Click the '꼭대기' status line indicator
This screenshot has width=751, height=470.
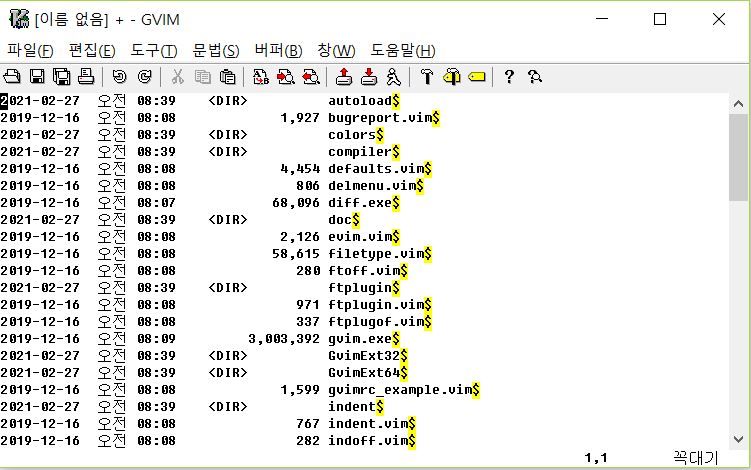(x=696, y=458)
